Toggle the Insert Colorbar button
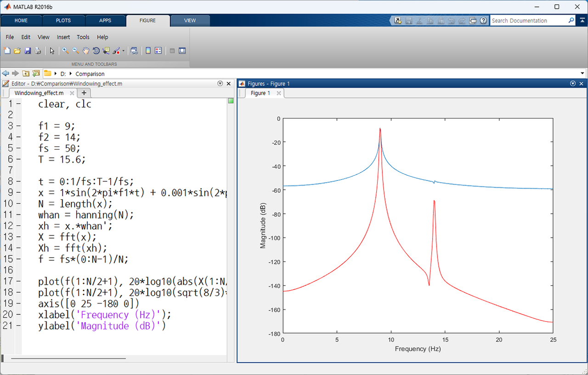Viewport: 588px width, 375px height. point(148,51)
